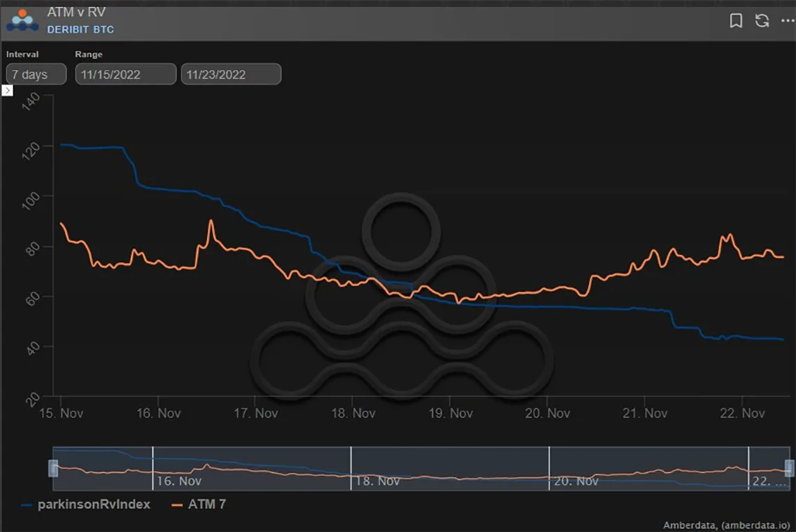Click the Amberdata credits text
The height and width of the screenshot is (532, 796).
(x=727, y=525)
